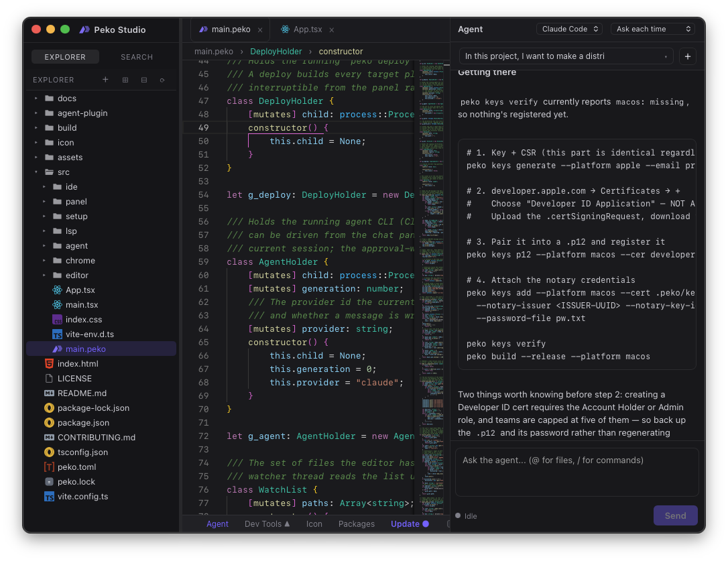
Task: Switch to the EXPLORER sidebar tab
Action: pos(65,57)
